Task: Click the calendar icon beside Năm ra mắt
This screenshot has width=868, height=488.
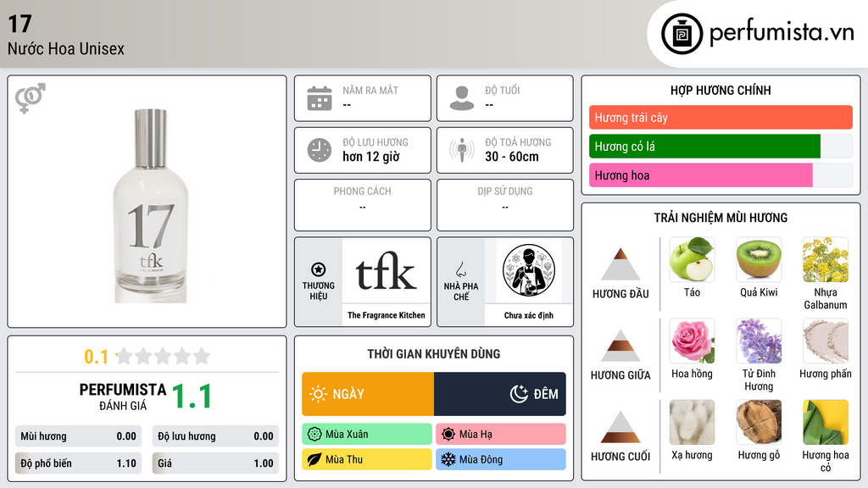Action: (x=320, y=98)
